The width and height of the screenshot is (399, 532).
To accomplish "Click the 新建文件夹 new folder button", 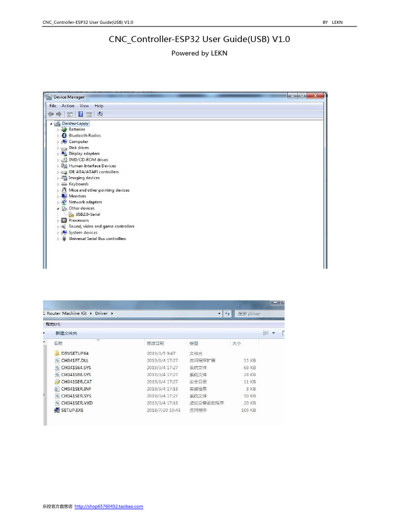I will 66,333.
